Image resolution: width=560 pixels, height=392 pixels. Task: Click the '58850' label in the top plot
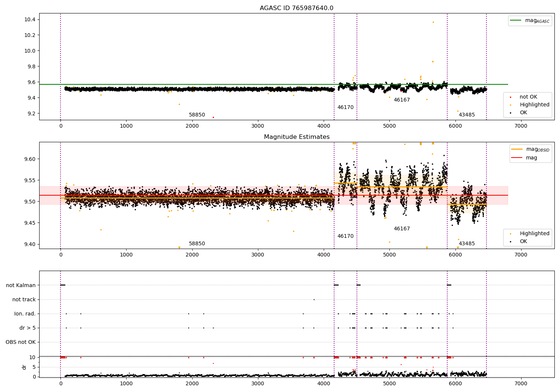pos(197,115)
